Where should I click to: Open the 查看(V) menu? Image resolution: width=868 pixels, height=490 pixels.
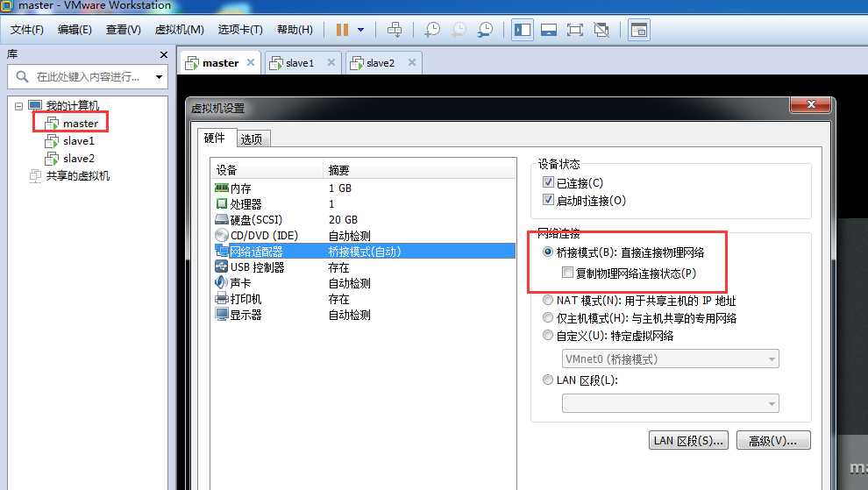point(123,29)
